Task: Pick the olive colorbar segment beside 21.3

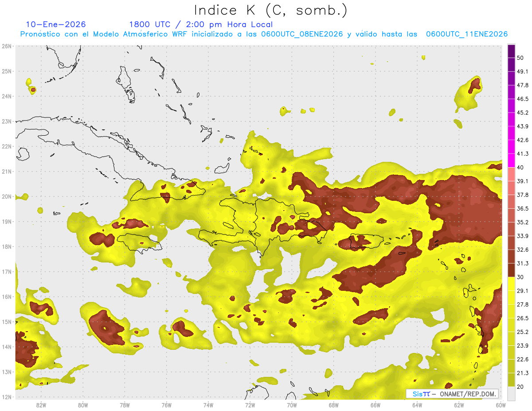Action: tap(511, 366)
